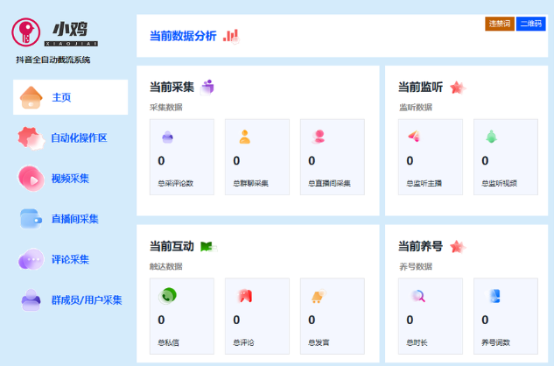554x366 pixels.
Task: Select 评论采集 from the sidebar
Action: [x=70, y=260]
